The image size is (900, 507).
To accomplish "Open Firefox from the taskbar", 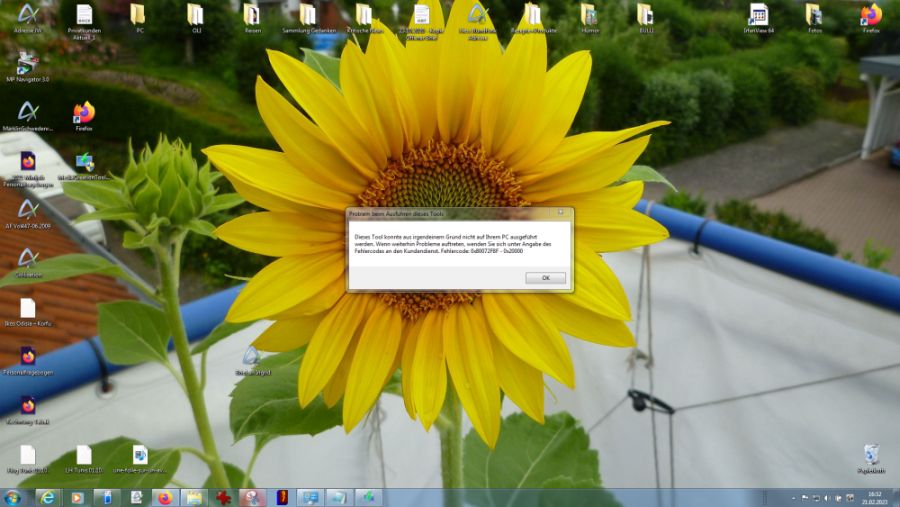I will pyautogui.click(x=164, y=497).
